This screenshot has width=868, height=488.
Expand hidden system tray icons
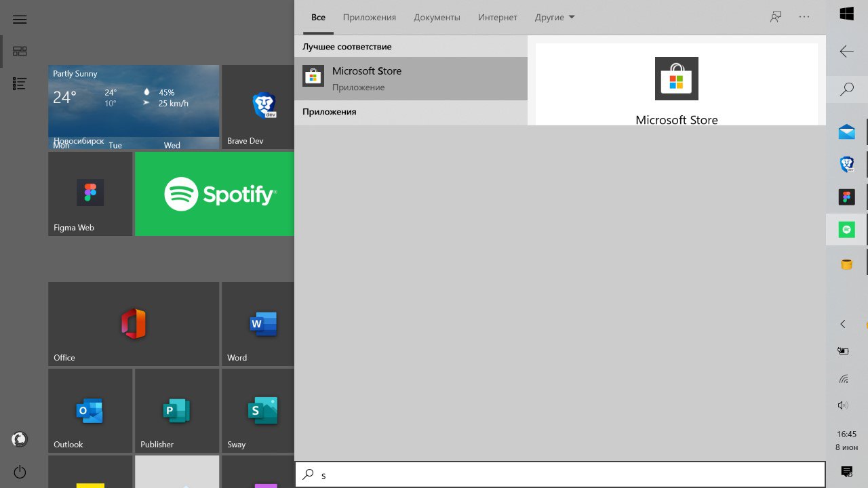tap(843, 324)
